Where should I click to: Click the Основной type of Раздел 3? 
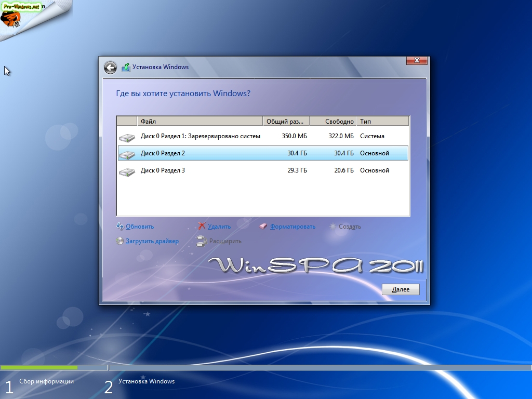(375, 170)
